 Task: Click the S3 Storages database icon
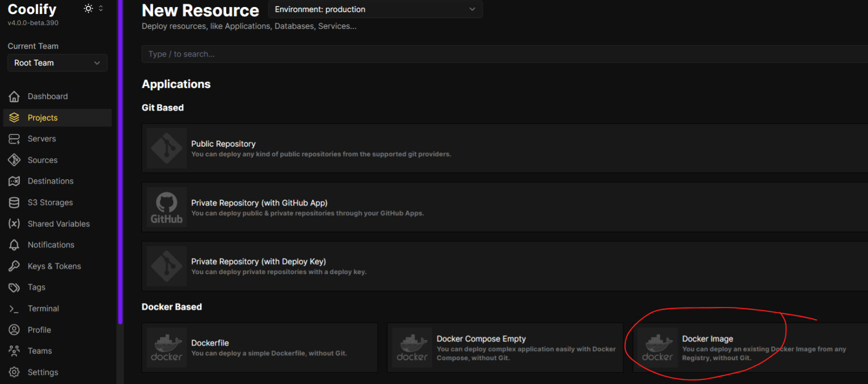click(14, 202)
